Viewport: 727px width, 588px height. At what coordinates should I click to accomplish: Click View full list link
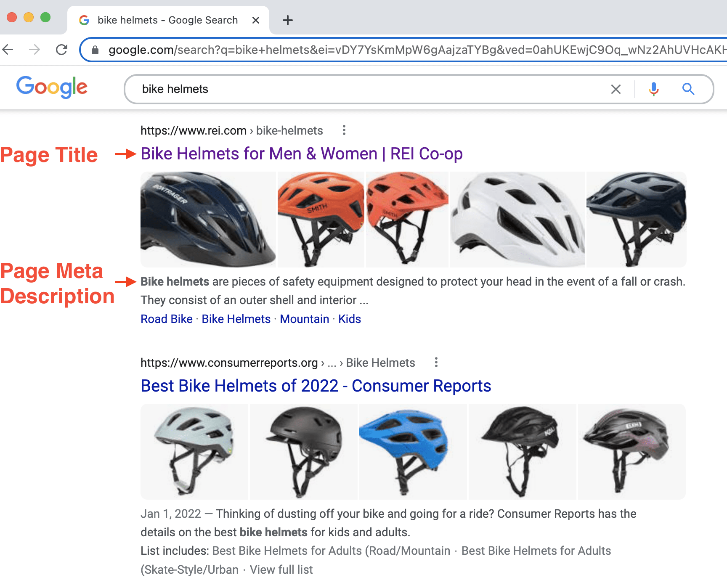281,570
